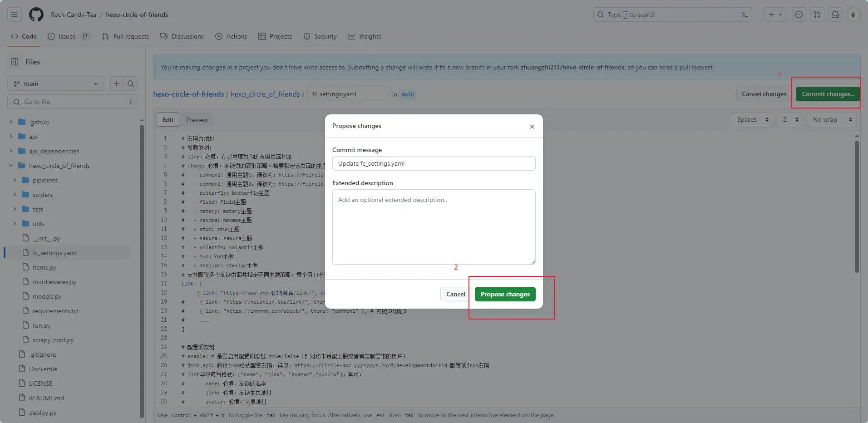Screen dimensions: 868x423
Task: Open requirements.txt in file tree
Action: pos(55,311)
